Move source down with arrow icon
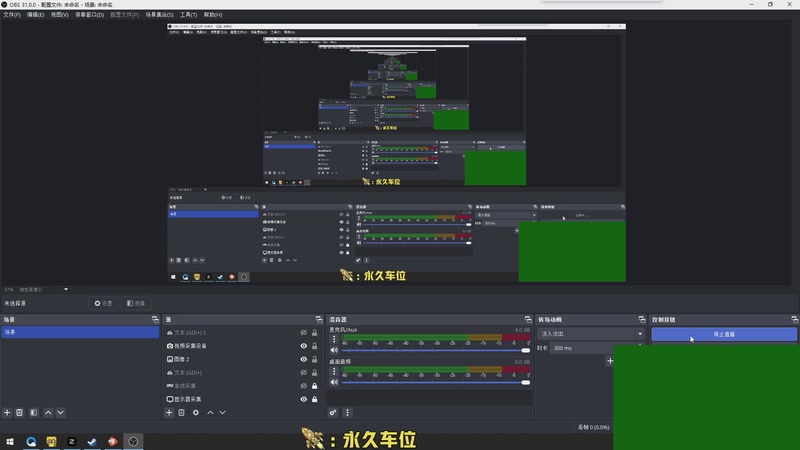 pyautogui.click(x=222, y=412)
